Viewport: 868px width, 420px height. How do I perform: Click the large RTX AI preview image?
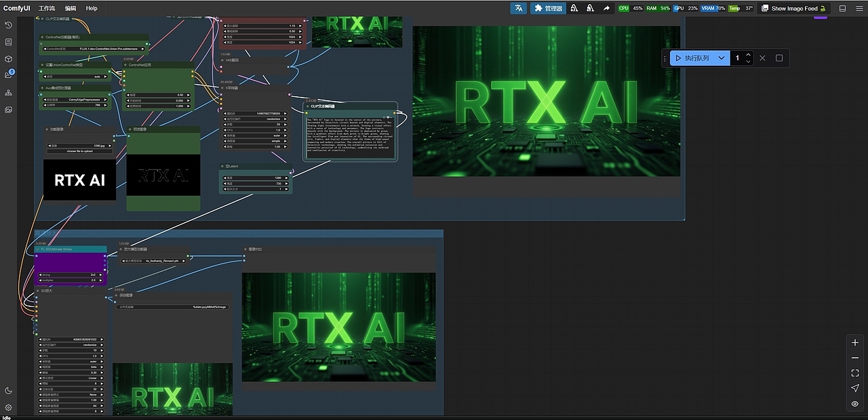tap(546, 102)
